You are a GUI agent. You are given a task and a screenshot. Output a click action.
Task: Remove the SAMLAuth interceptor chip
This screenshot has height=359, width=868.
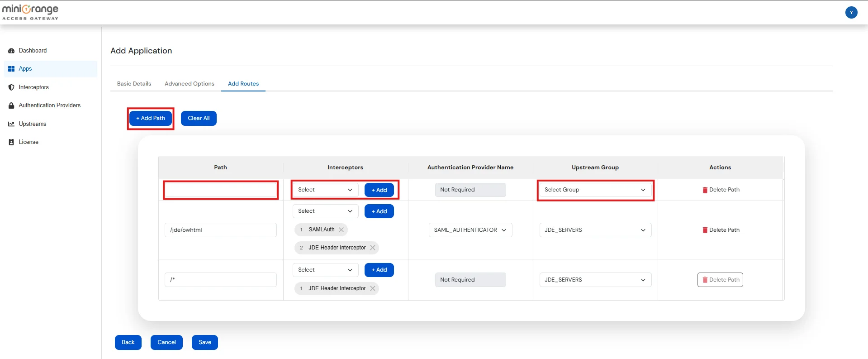coord(342,230)
